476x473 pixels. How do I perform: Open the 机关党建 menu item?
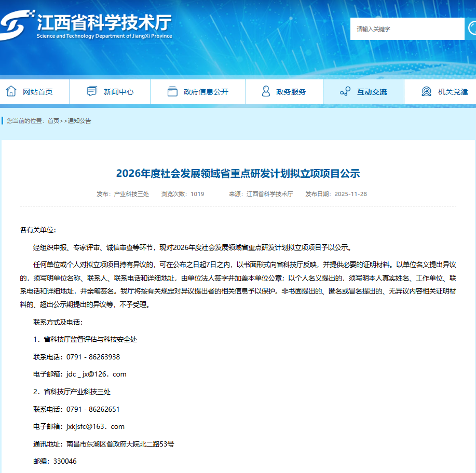(x=453, y=92)
